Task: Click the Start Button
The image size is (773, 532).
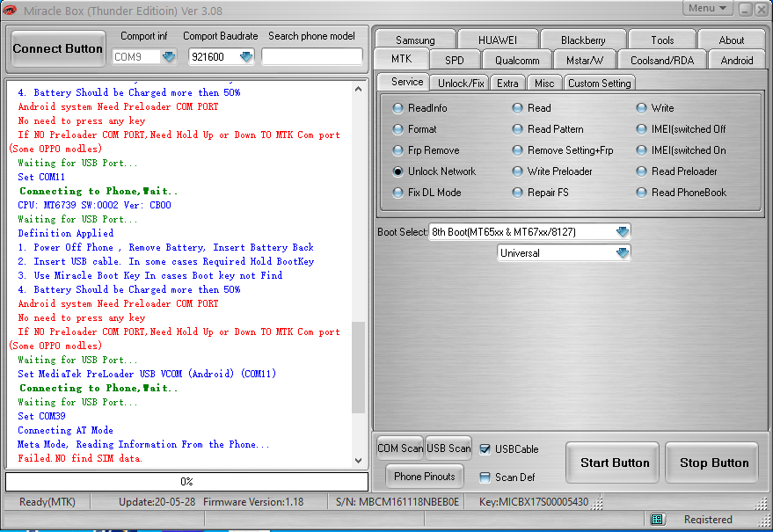Action: click(614, 463)
